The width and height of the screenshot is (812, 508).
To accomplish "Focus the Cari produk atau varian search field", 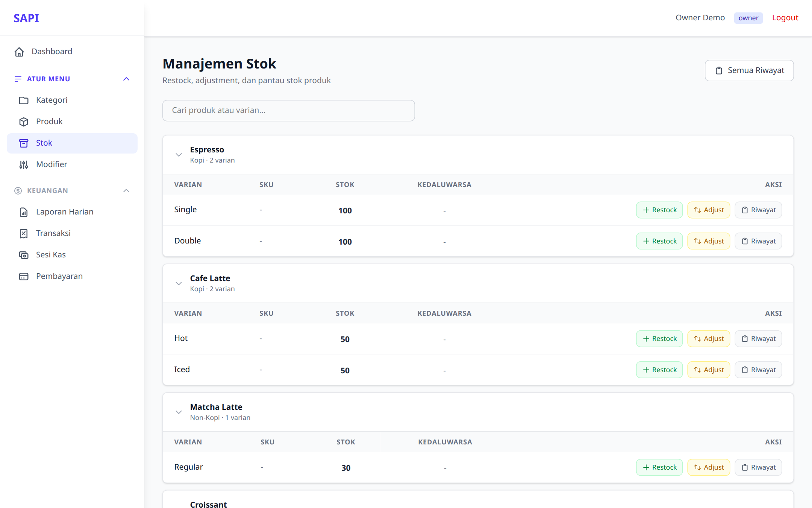I will [x=289, y=111].
